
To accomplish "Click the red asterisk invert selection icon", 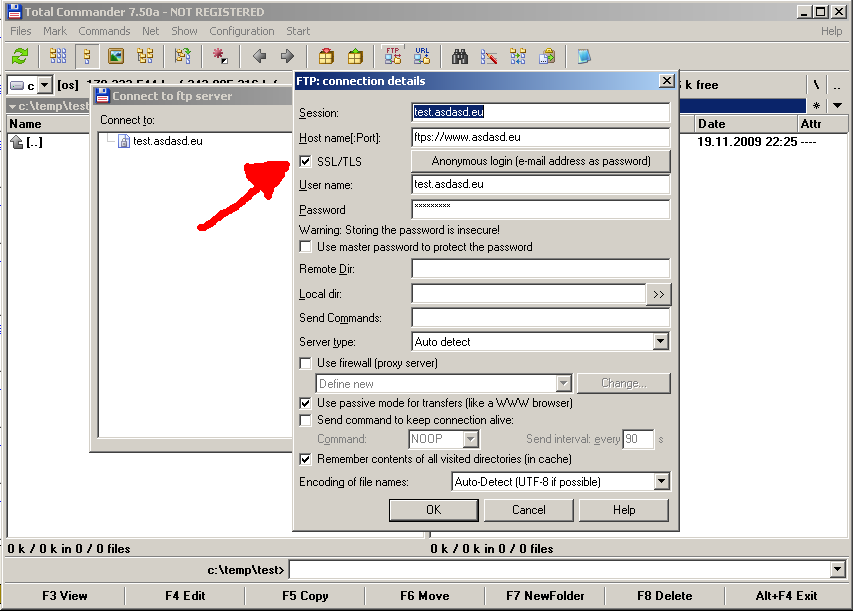I will pyautogui.click(x=220, y=56).
